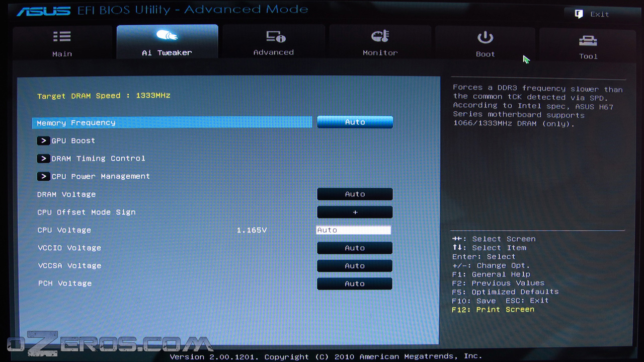Select the CPU Voltage label
The image size is (644, 362).
click(64, 230)
